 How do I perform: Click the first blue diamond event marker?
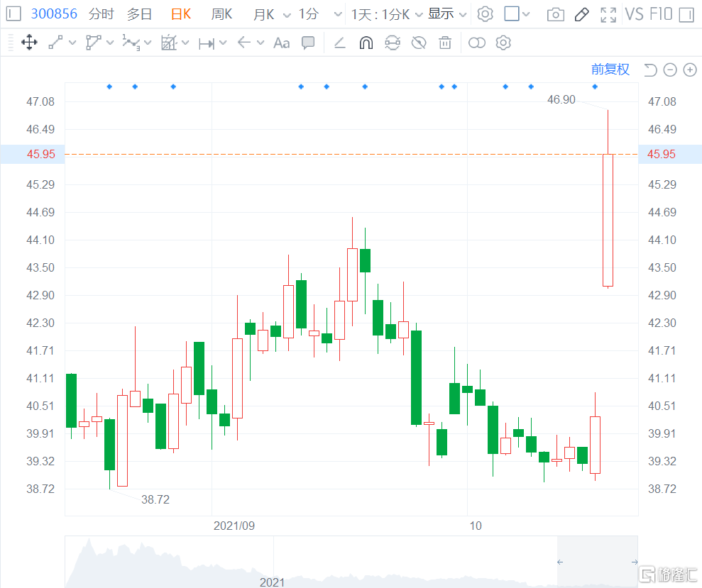(x=110, y=87)
